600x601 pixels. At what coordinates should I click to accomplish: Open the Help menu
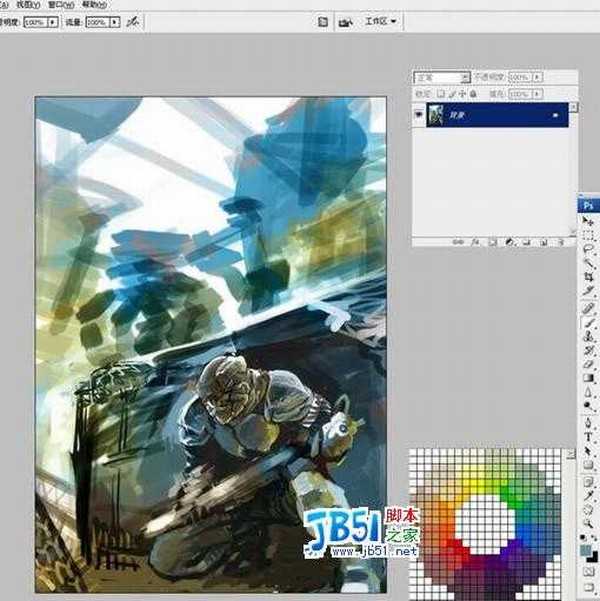93,3
